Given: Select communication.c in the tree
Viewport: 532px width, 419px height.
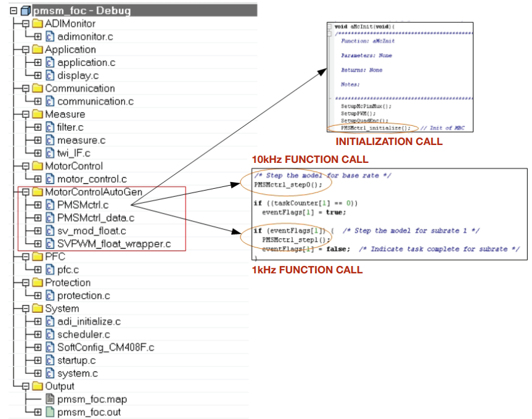Looking at the screenshot, I should coord(96,101).
